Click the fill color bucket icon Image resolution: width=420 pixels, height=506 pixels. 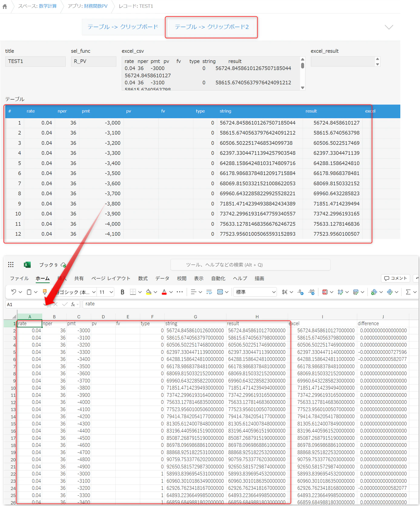pos(148,292)
